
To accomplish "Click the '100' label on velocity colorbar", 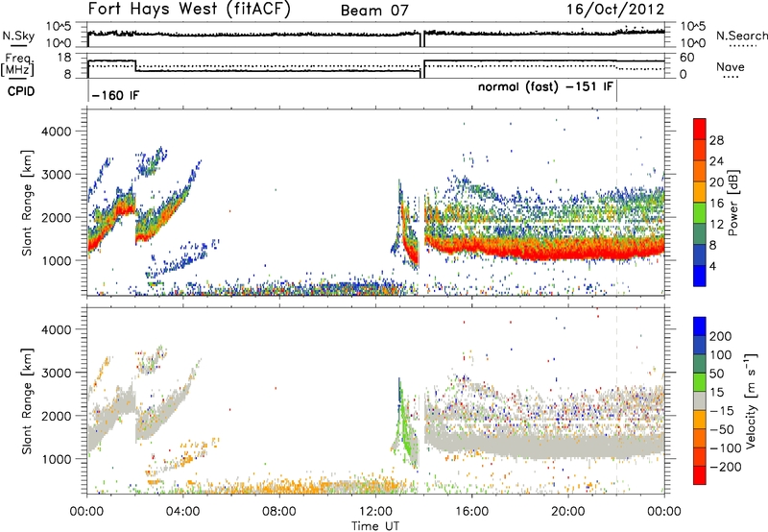I will 721,355.
